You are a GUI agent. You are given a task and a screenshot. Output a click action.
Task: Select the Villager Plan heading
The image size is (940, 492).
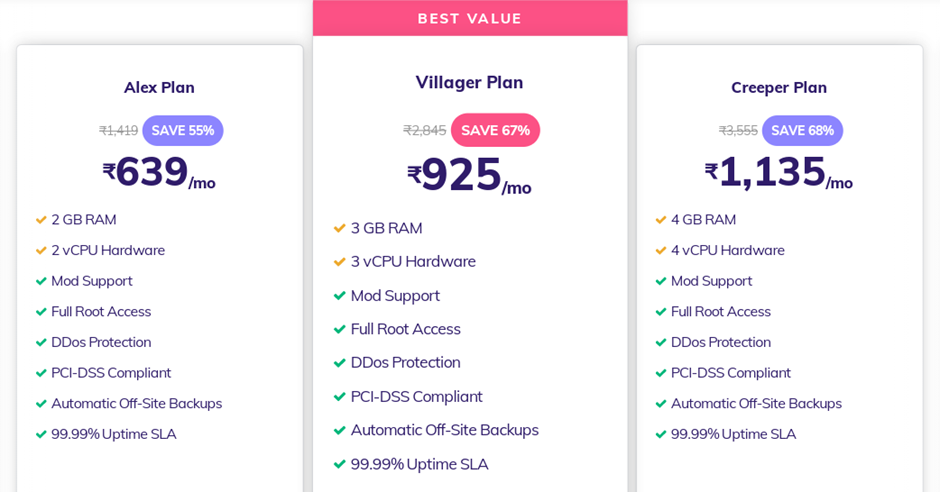coord(469,82)
